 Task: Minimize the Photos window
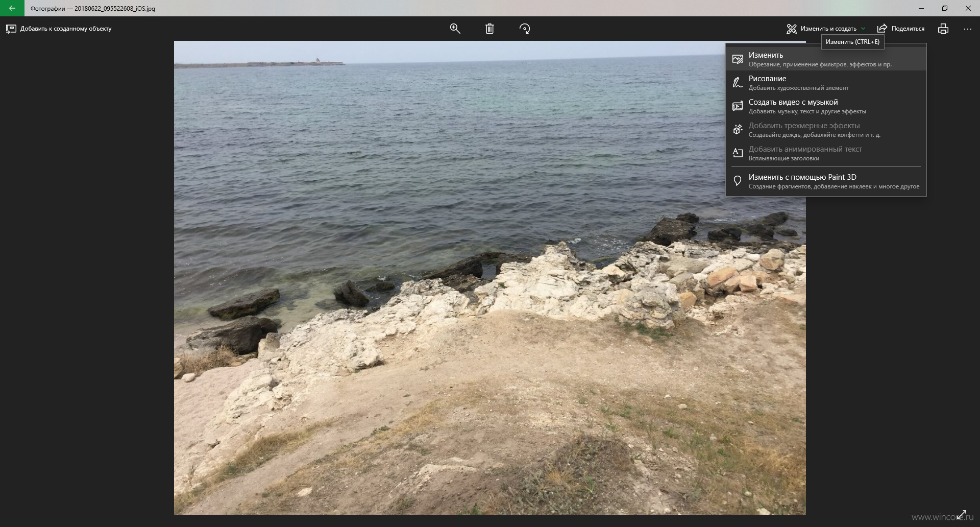pos(921,8)
